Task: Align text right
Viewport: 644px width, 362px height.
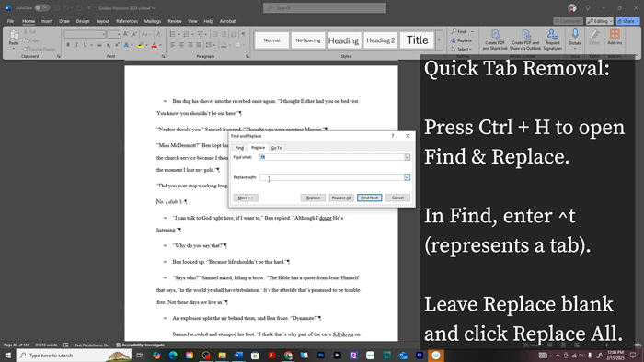Action: pyautogui.click(x=190, y=45)
